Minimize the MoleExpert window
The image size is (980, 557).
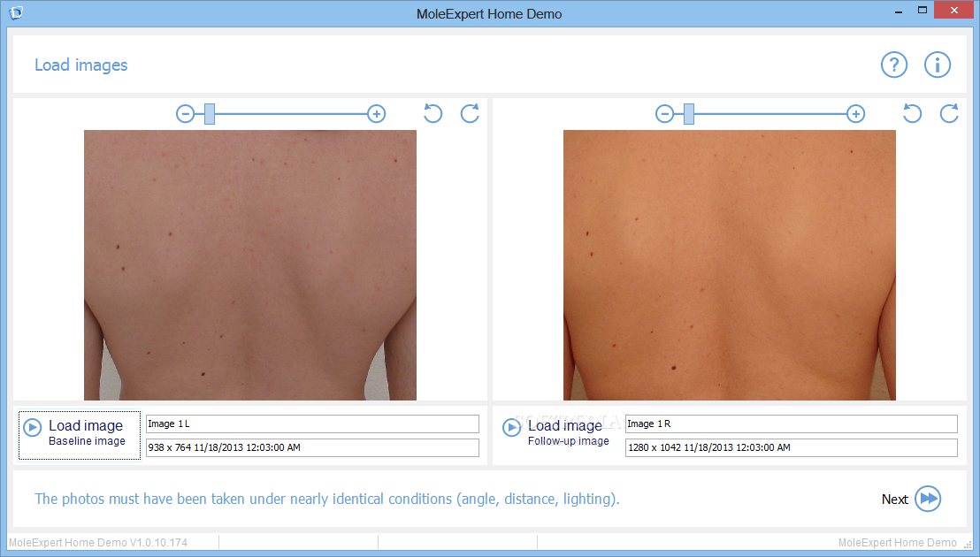click(x=898, y=11)
